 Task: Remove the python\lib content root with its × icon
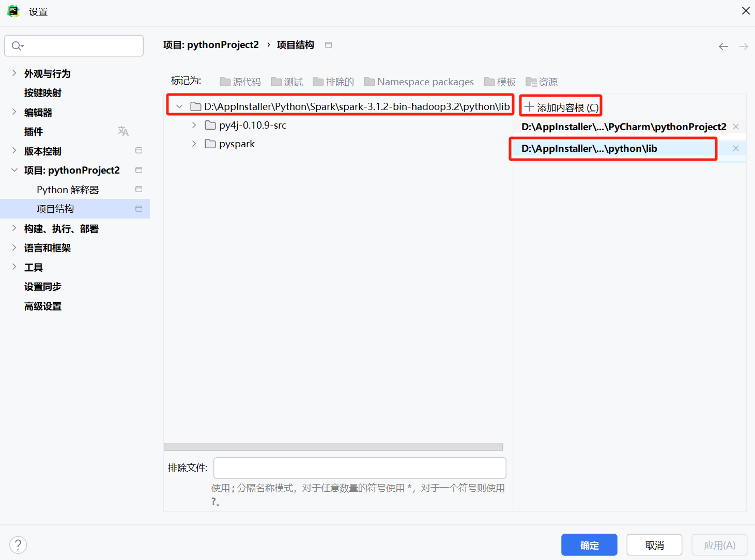tap(735, 148)
